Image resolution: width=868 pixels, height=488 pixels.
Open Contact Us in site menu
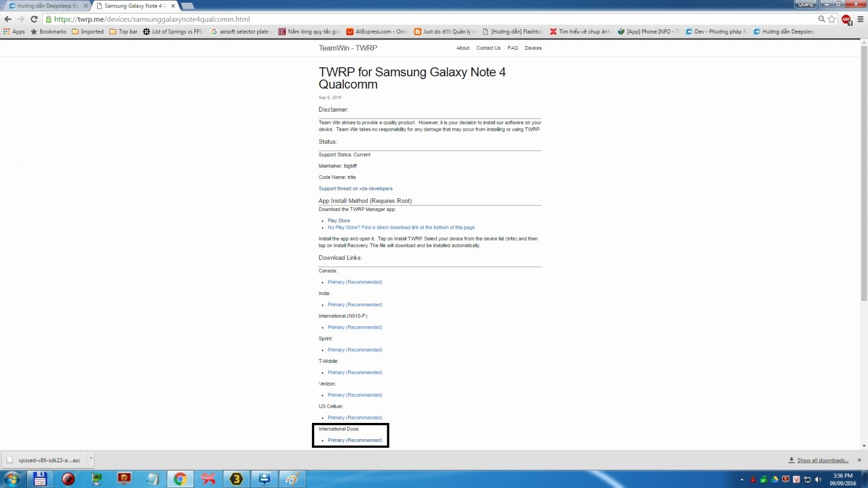pyautogui.click(x=488, y=48)
